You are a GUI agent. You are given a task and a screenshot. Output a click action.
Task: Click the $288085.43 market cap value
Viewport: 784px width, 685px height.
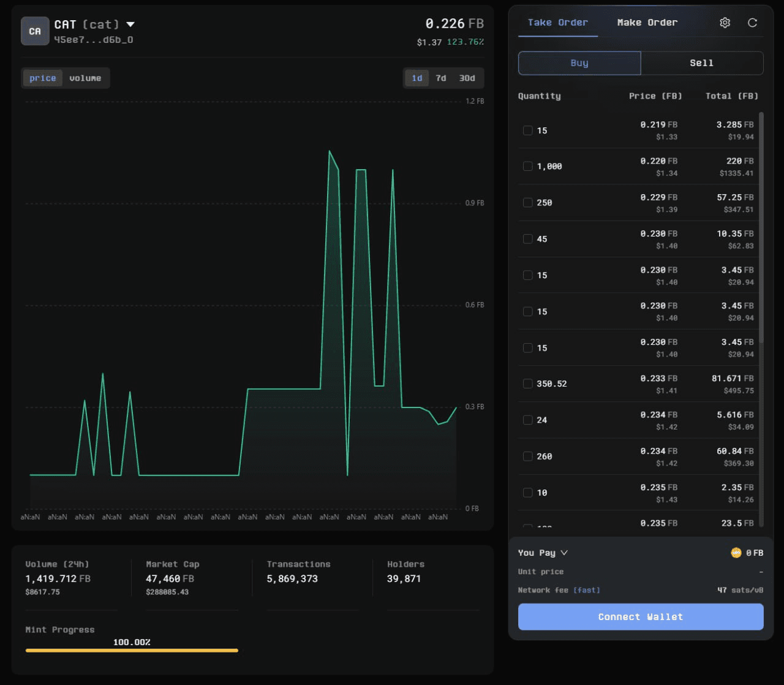tap(167, 592)
